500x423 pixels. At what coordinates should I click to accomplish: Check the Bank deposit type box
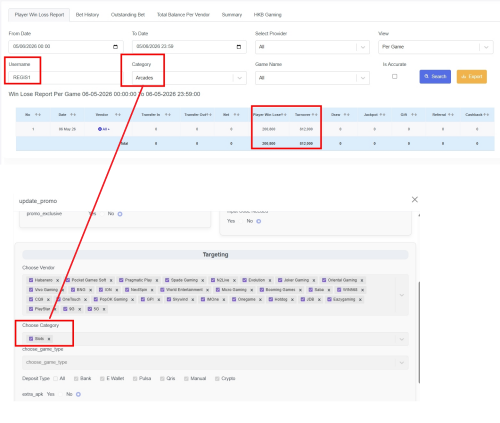click(x=76, y=379)
